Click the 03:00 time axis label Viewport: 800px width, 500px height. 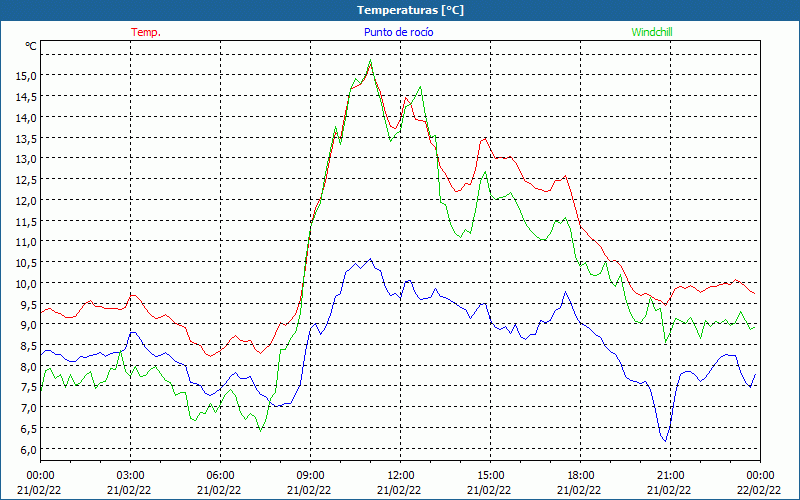[131, 476]
